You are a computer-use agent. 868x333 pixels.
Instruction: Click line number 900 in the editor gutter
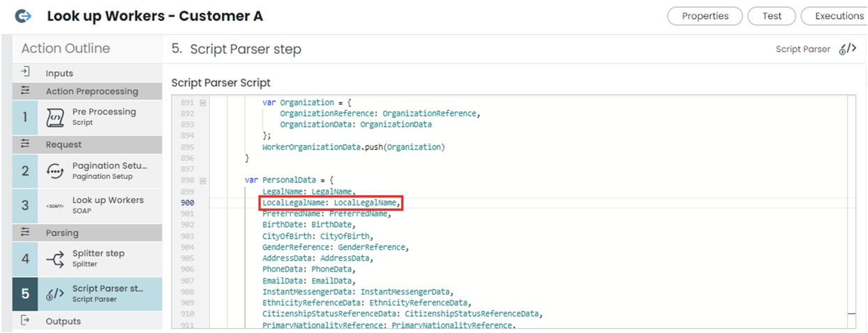coord(187,202)
